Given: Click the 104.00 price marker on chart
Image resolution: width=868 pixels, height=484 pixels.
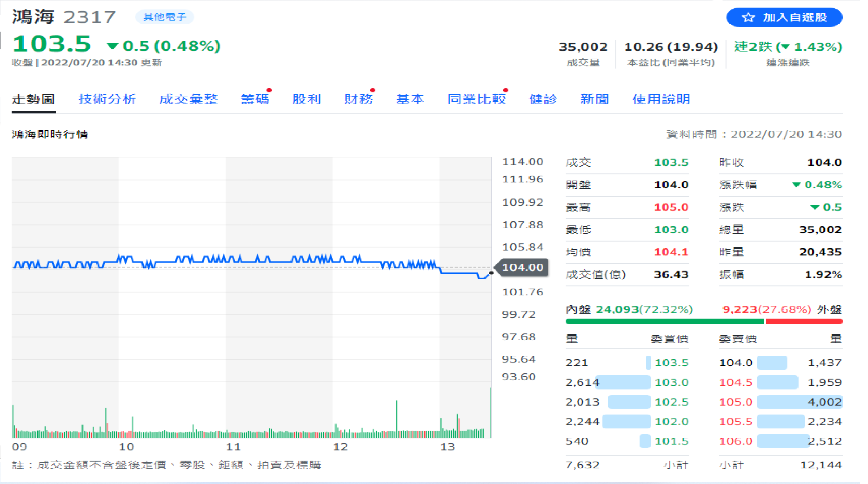Looking at the screenshot, I should [x=522, y=268].
